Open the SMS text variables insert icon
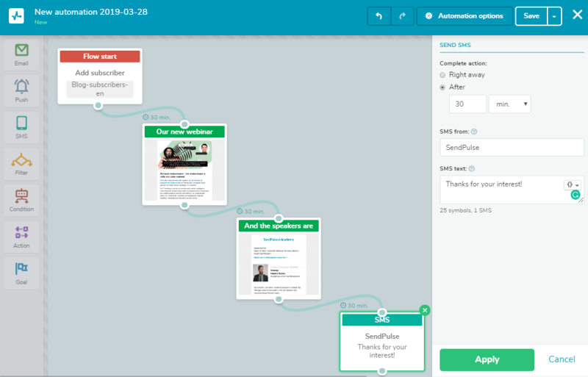 tap(572, 184)
